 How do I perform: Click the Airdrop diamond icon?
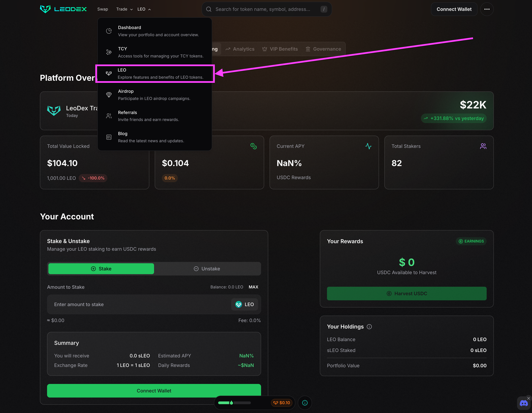pos(109,95)
